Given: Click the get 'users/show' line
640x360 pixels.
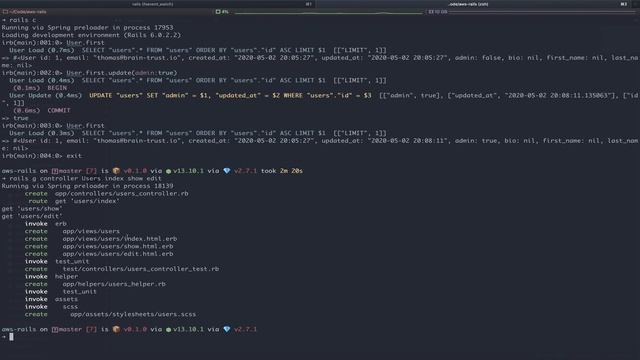Looking at the screenshot, I should tap(32, 209).
